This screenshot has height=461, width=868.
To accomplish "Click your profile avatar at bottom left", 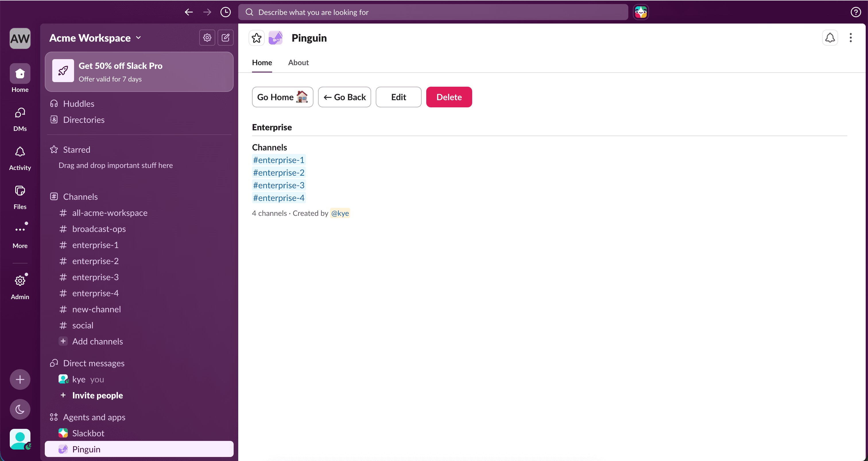I will click(x=20, y=439).
